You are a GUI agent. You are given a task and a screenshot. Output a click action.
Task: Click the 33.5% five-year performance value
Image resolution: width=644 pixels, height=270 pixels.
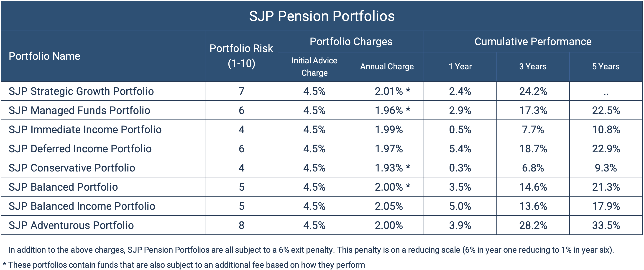click(606, 225)
